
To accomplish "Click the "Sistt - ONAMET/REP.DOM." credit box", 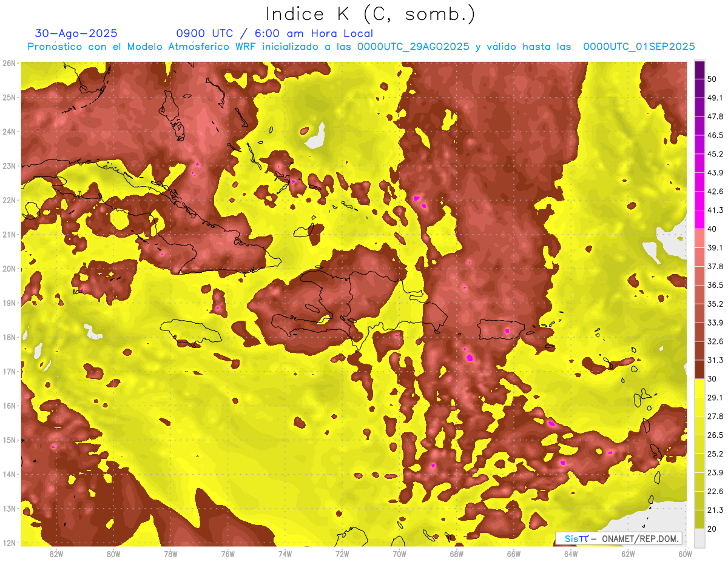I will tap(619, 538).
